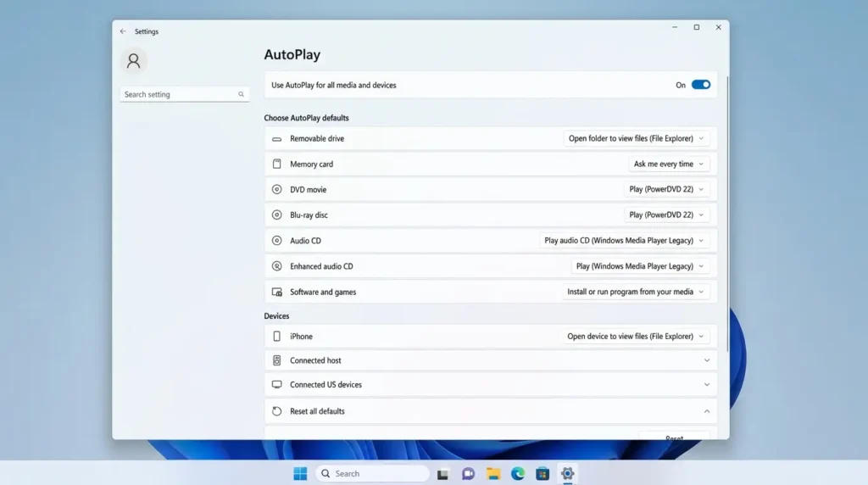868x485 pixels.
Task: Open the Memory card dropdown
Action: pos(669,164)
